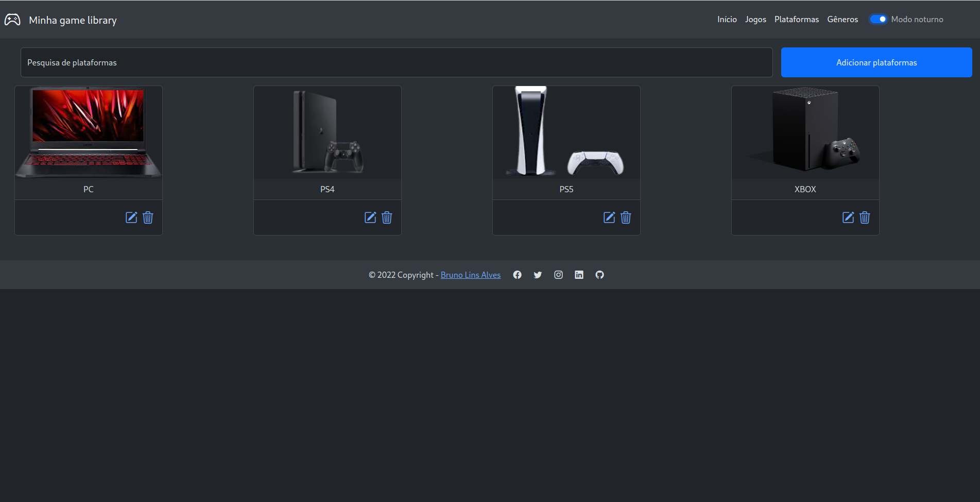
Task: Click the Modo noturno label
Action: pyautogui.click(x=917, y=19)
